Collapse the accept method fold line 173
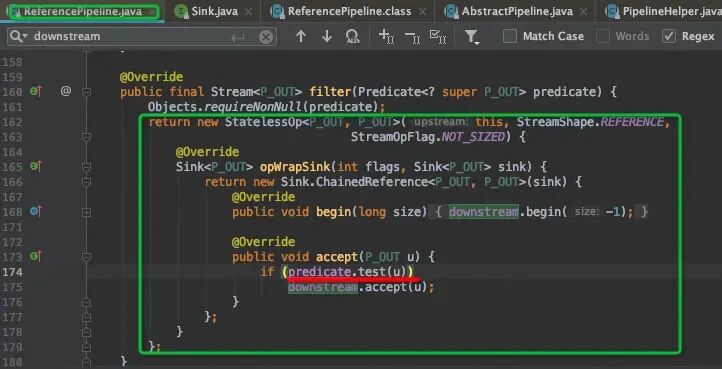 (86, 257)
